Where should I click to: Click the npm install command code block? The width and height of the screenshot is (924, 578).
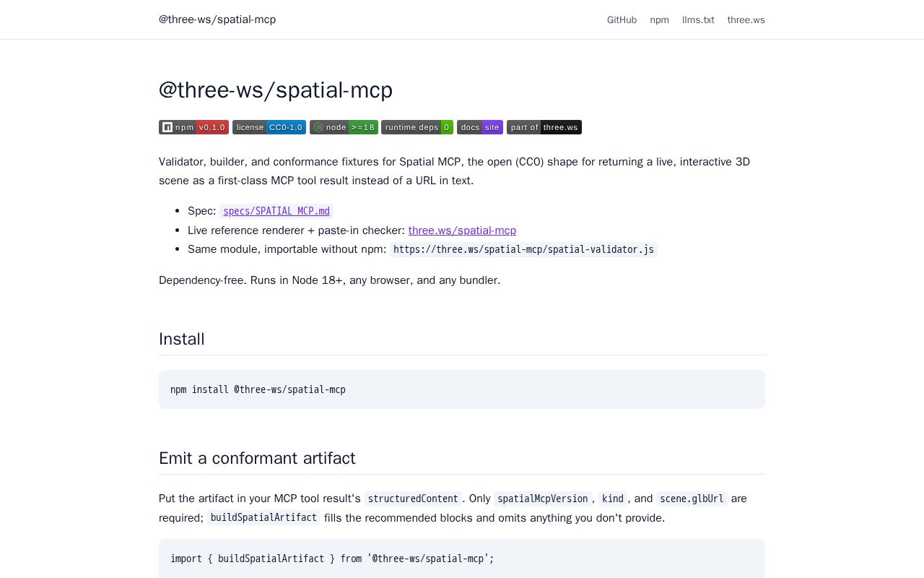click(x=462, y=389)
